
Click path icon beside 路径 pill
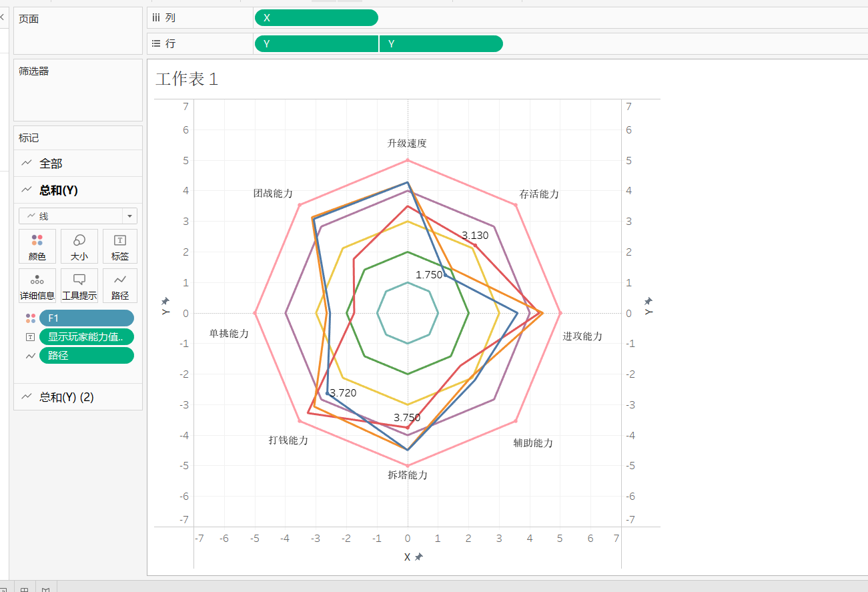30,356
